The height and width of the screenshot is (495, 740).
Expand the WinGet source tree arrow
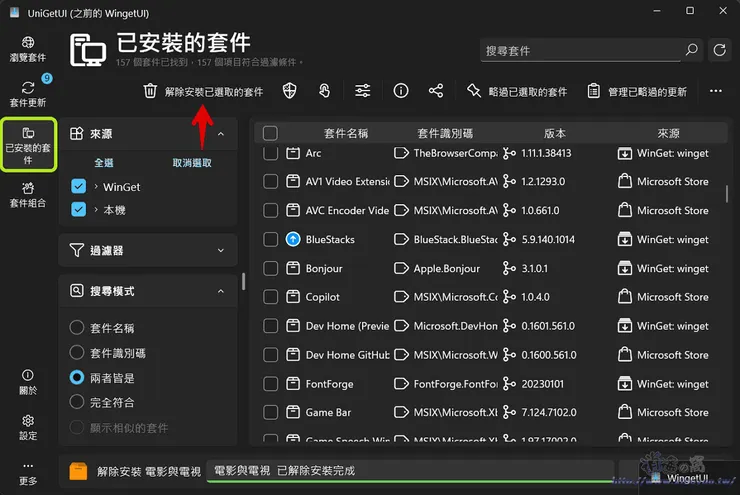pyautogui.click(x=96, y=187)
